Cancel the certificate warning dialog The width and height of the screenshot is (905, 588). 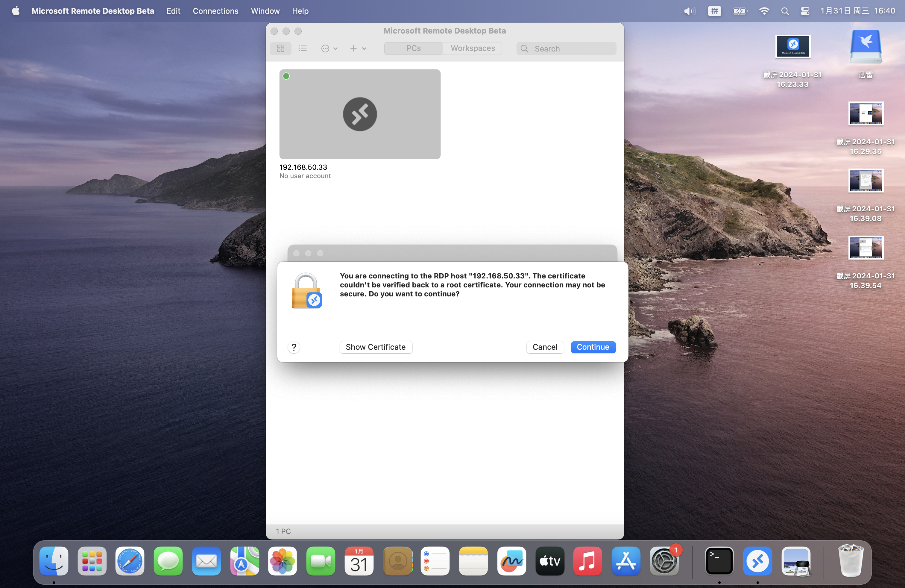tap(545, 347)
